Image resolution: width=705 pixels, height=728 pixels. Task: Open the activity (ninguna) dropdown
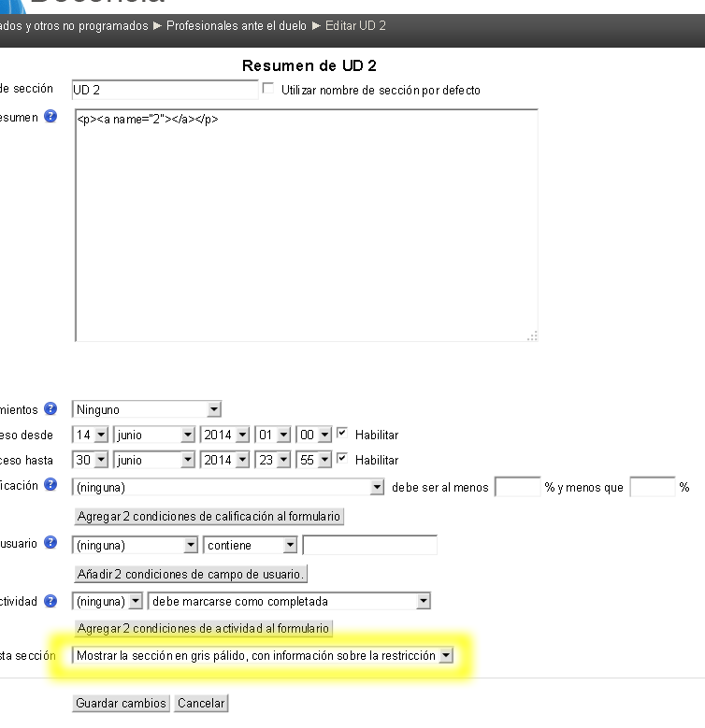pos(108,601)
